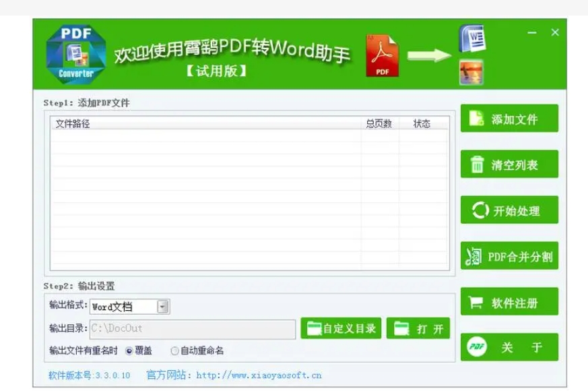This screenshot has width=588, height=391.
Task: Click the 总页数 column header
Action: [379, 123]
